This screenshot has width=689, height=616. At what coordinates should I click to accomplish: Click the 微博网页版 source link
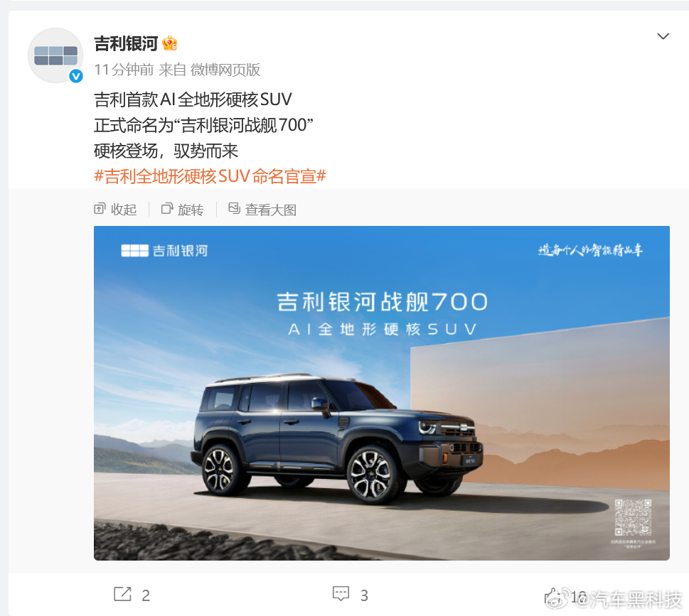pos(225,70)
